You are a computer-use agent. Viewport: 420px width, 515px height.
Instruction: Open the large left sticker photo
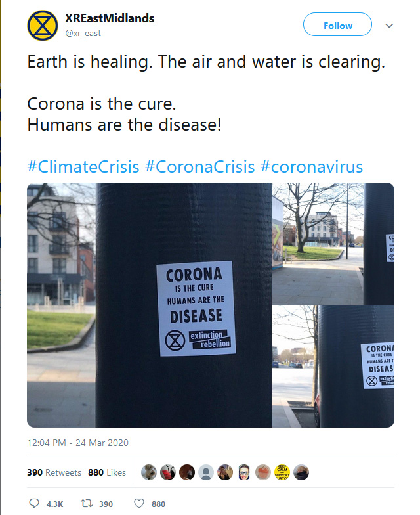[x=149, y=305]
